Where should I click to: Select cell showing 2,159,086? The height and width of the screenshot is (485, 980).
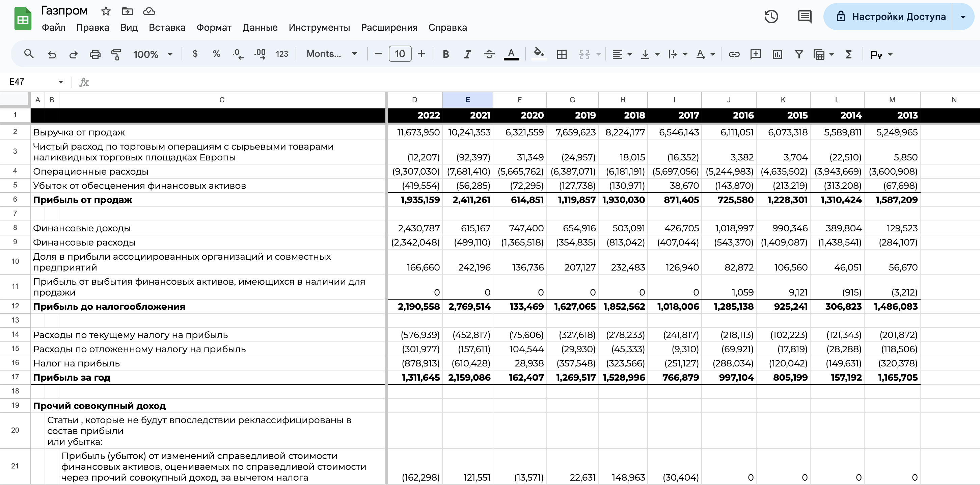click(467, 377)
